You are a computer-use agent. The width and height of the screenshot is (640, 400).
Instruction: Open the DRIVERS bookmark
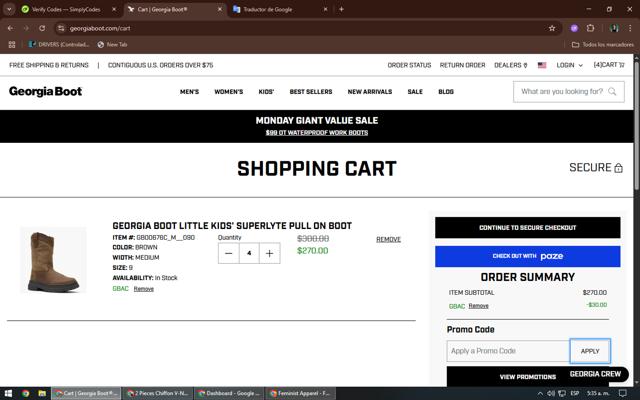(x=59, y=44)
